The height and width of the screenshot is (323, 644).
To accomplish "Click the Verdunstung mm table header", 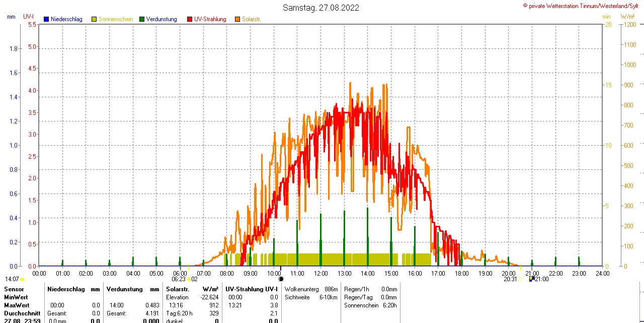I will point(133,289).
